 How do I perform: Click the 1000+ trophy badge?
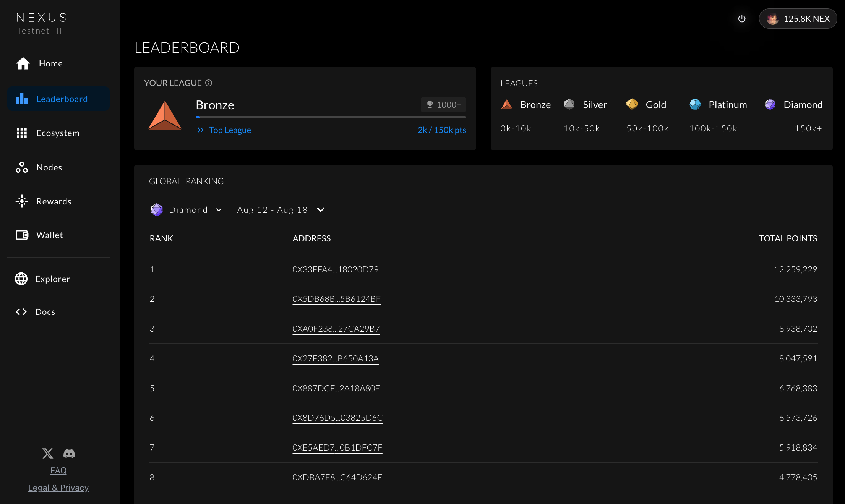click(443, 105)
